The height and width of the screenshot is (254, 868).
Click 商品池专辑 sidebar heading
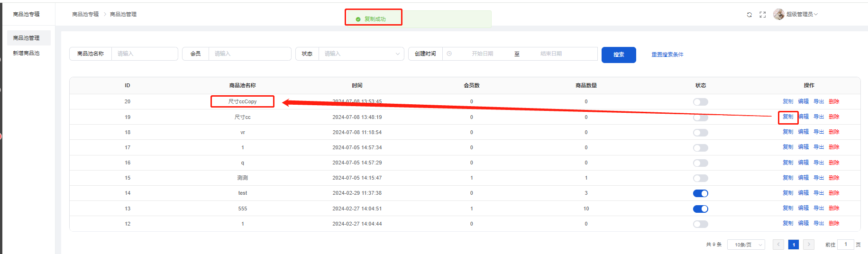click(27, 14)
